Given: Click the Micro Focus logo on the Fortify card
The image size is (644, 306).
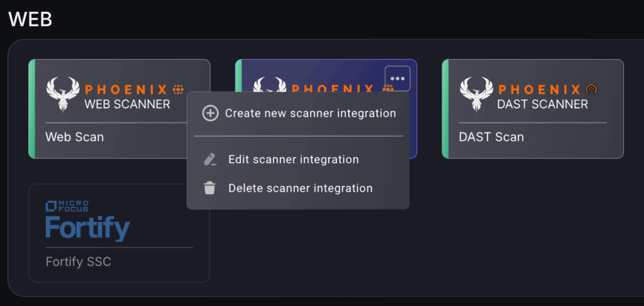Looking at the screenshot, I should tap(68, 205).
